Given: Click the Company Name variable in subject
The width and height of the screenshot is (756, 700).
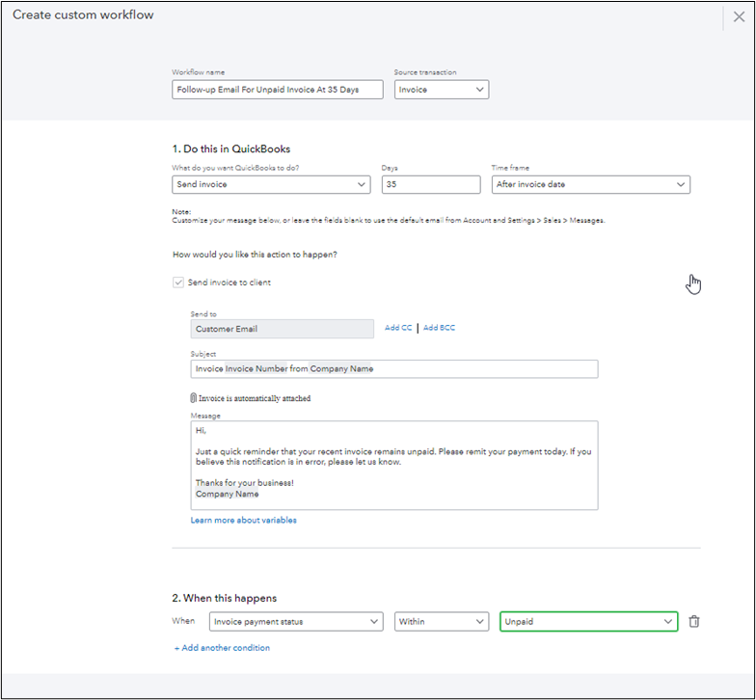Looking at the screenshot, I should tap(341, 368).
